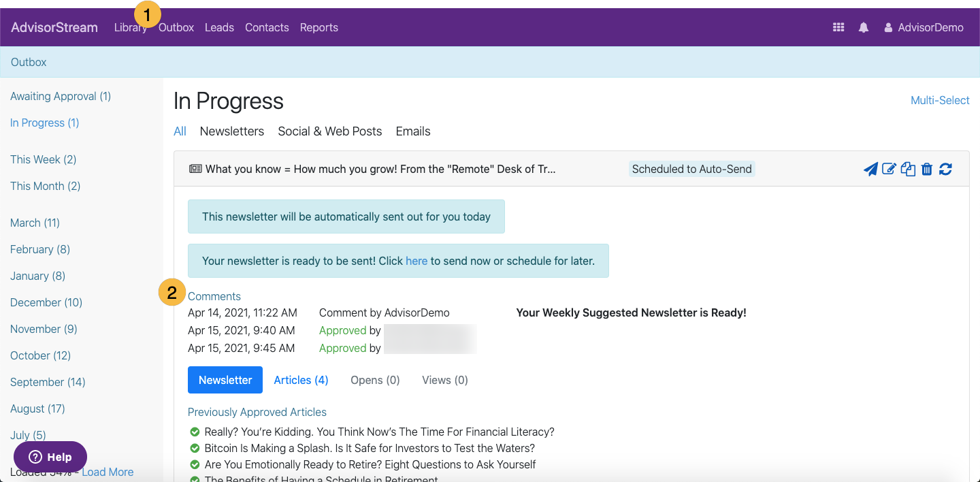Open the article about Financial Literacy
Viewport: 980px width, 482px height.
coord(380,432)
